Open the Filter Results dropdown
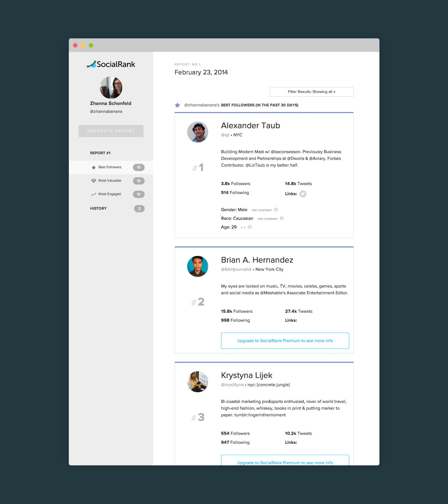 [x=312, y=92]
